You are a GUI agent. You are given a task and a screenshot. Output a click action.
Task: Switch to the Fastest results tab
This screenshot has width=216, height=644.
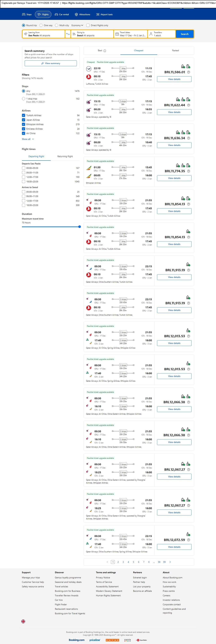tap(175, 50)
